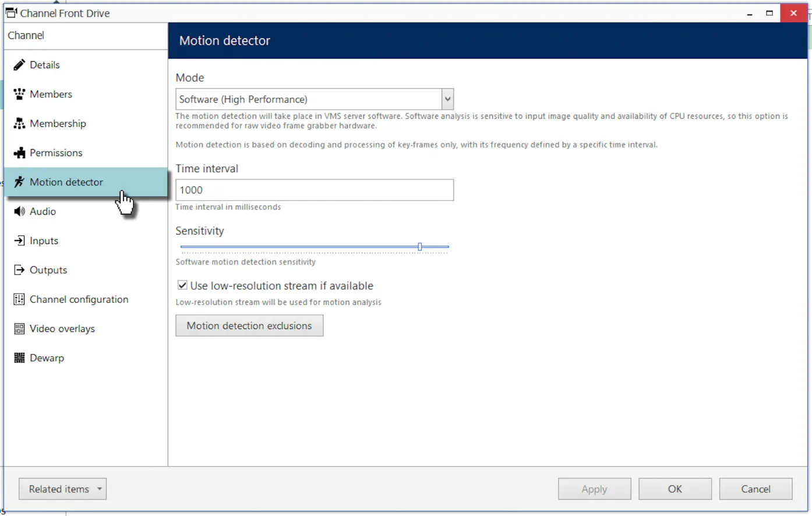Image resolution: width=812 pixels, height=516 pixels.
Task: Expand the Related items dropdown arrow
Action: (x=100, y=489)
